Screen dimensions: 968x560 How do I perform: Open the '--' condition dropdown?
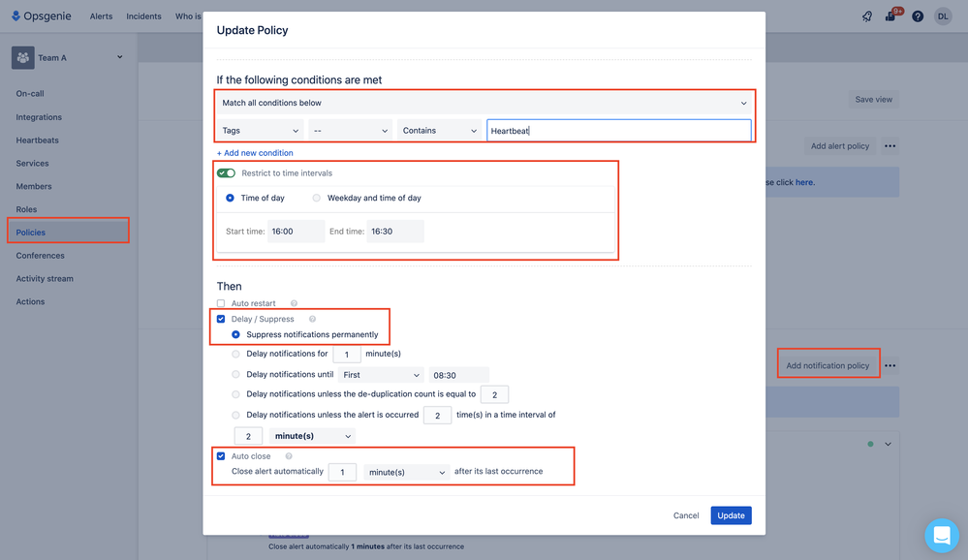pyautogui.click(x=350, y=130)
